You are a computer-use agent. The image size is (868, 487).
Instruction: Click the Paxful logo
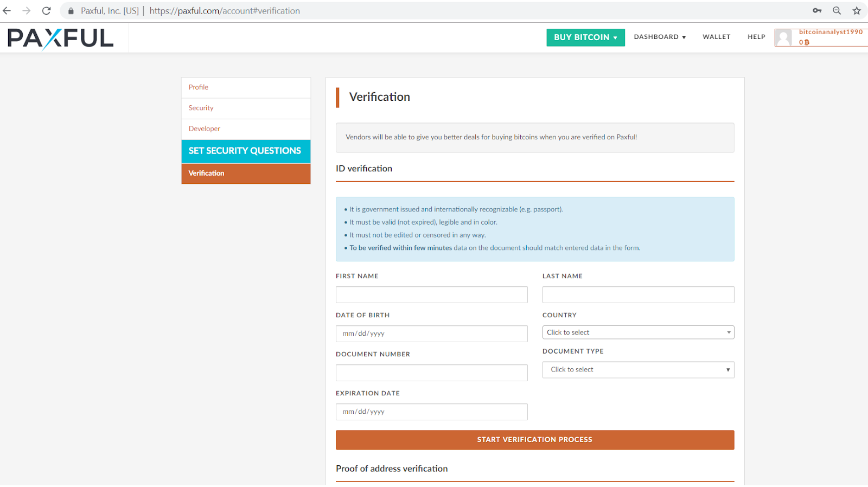pyautogui.click(x=60, y=38)
